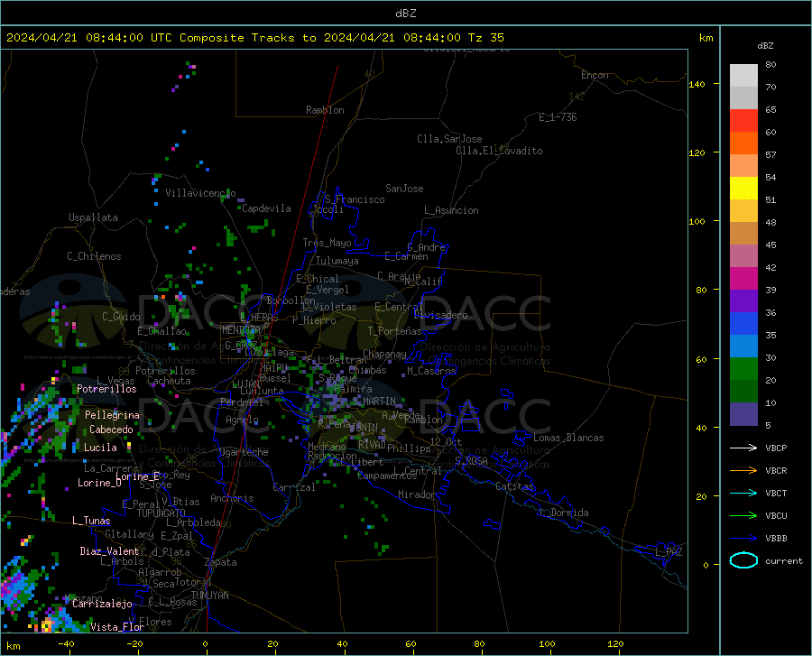
Task: Click the 'Zapata' map label
Action: point(221,562)
